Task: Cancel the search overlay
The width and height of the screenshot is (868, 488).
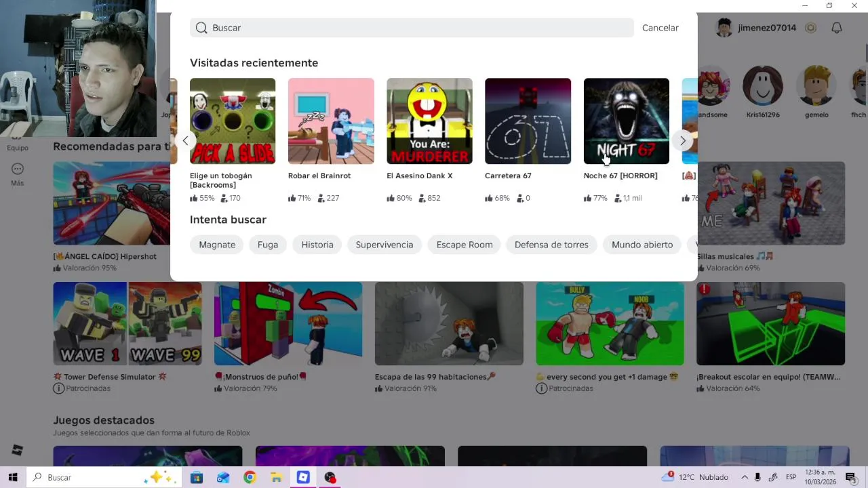Action: coord(660,28)
